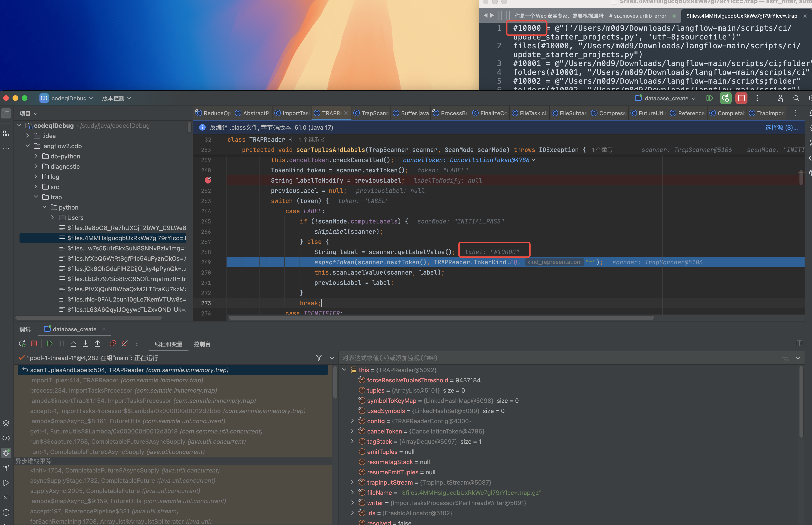
Task: Click the editor horizontal scrollbar
Action: point(441,318)
